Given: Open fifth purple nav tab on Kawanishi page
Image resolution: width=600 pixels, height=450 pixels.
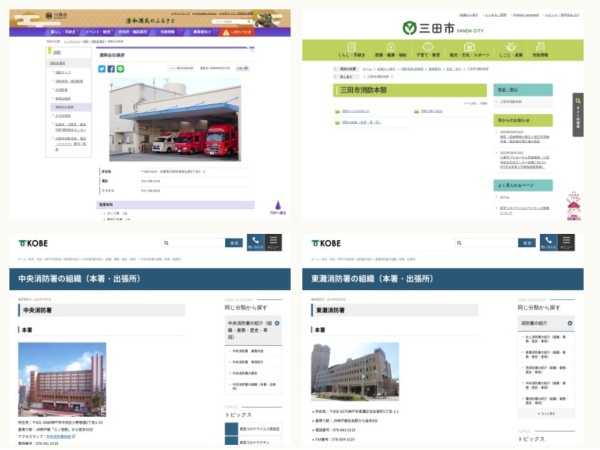Looking at the screenshot, I should (202, 32).
